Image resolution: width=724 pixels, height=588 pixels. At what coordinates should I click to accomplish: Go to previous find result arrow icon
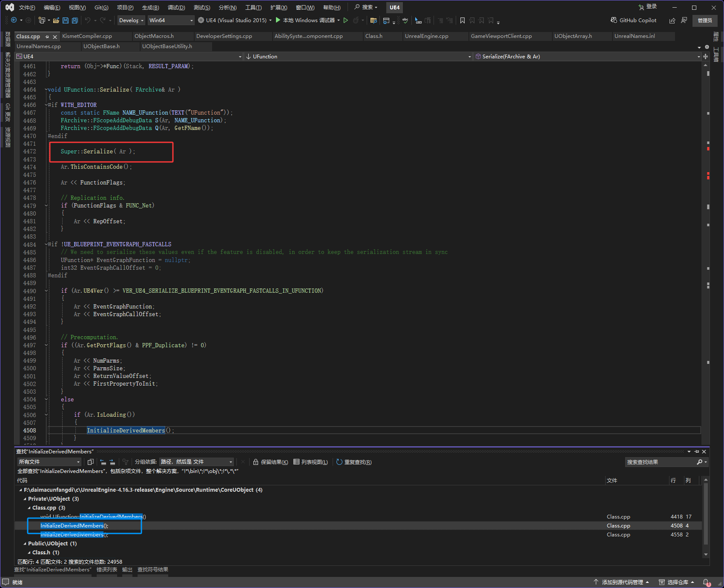pyautogui.click(x=103, y=462)
